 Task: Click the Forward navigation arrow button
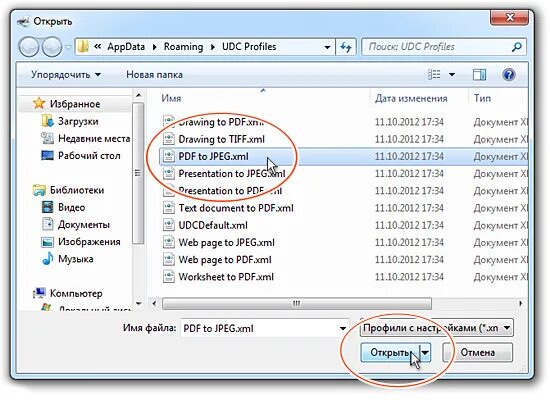52,47
